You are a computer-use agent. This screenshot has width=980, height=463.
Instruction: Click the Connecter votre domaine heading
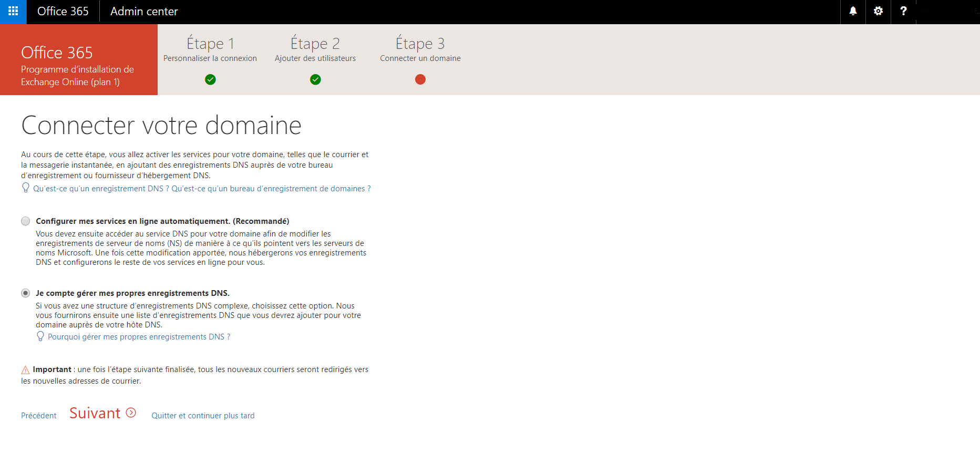coord(161,125)
